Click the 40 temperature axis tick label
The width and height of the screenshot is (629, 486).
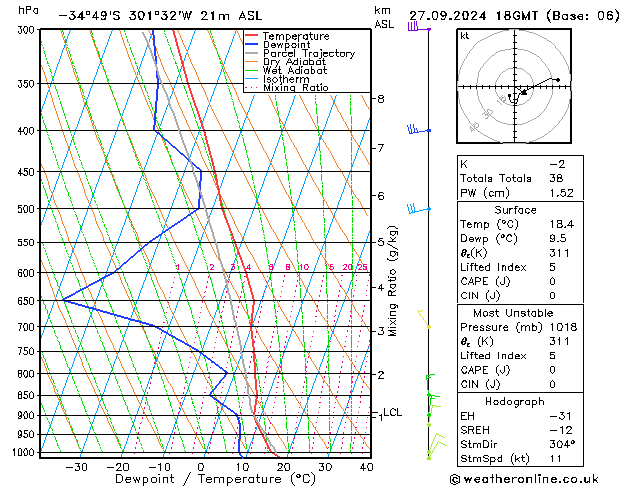[366, 467]
